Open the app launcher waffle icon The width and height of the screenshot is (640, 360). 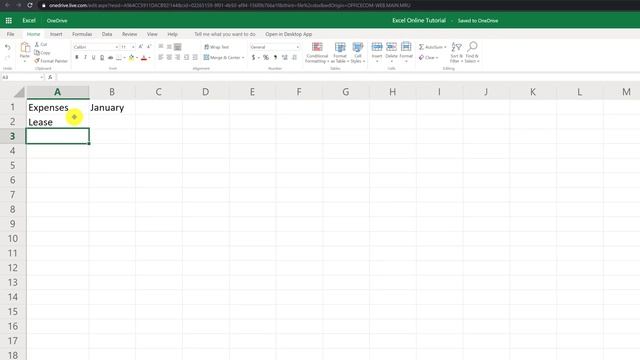[x=9, y=20]
